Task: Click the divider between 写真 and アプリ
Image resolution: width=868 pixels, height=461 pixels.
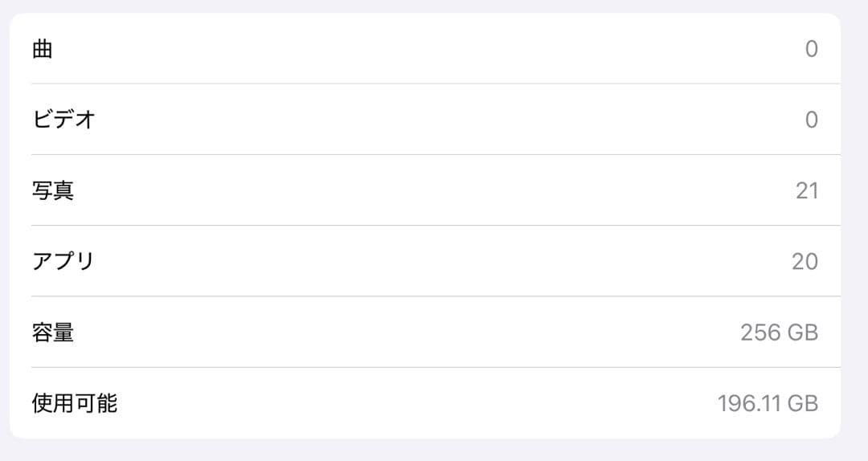Action: pos(434,225)
